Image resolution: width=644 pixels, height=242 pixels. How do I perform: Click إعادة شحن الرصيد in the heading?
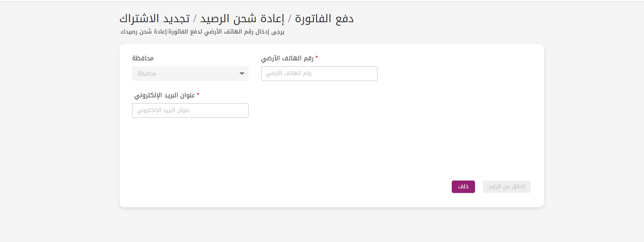pyautogui.click(x=242, y=19)
